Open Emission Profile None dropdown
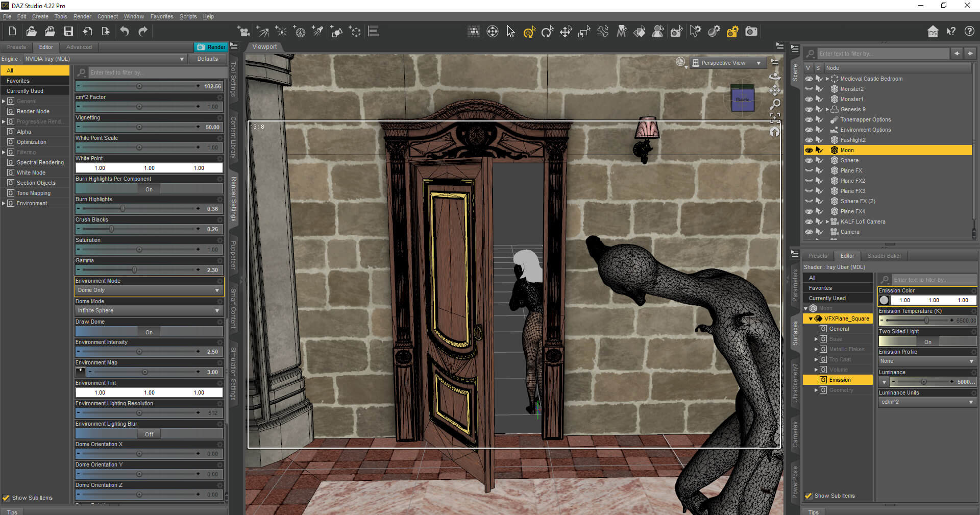Screen dimensions: 980x515 click(x=927, y=361)
